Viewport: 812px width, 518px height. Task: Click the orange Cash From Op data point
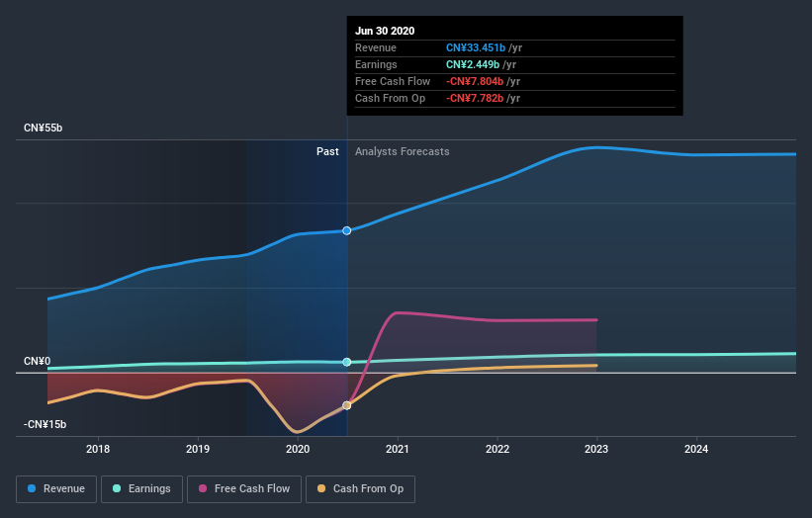(347, 405)
